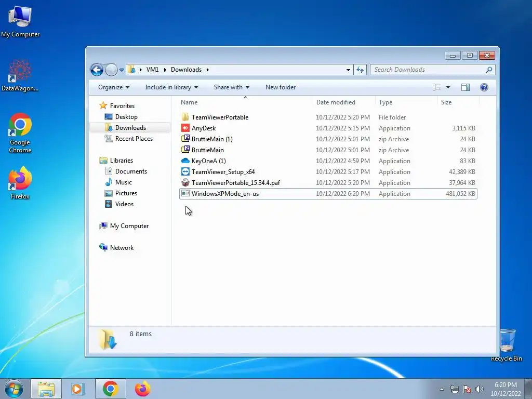Select TeamViewer_Setup_x64 file

(x=328, y=171)
